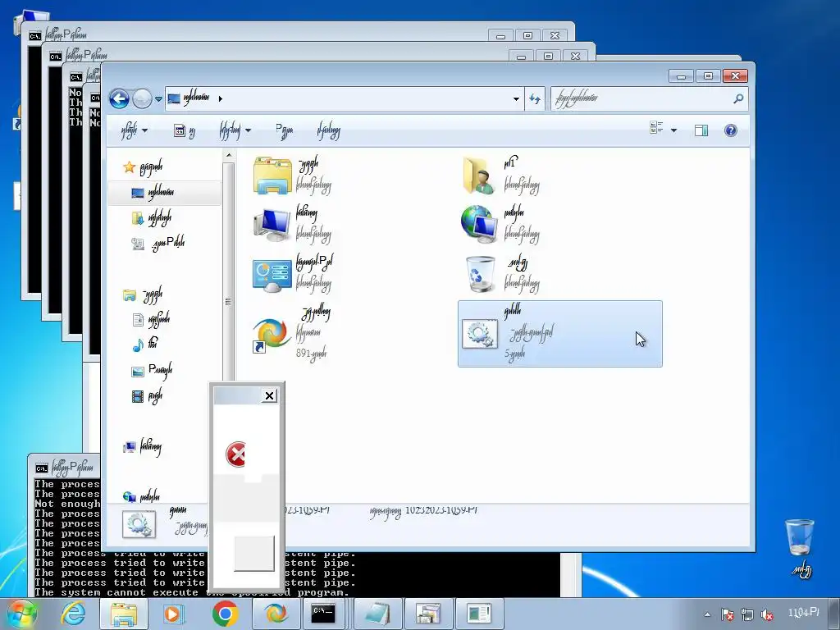The image size is (840, 630).
Task: Select Recent Places in navigation pane
Action: point(158,244)
